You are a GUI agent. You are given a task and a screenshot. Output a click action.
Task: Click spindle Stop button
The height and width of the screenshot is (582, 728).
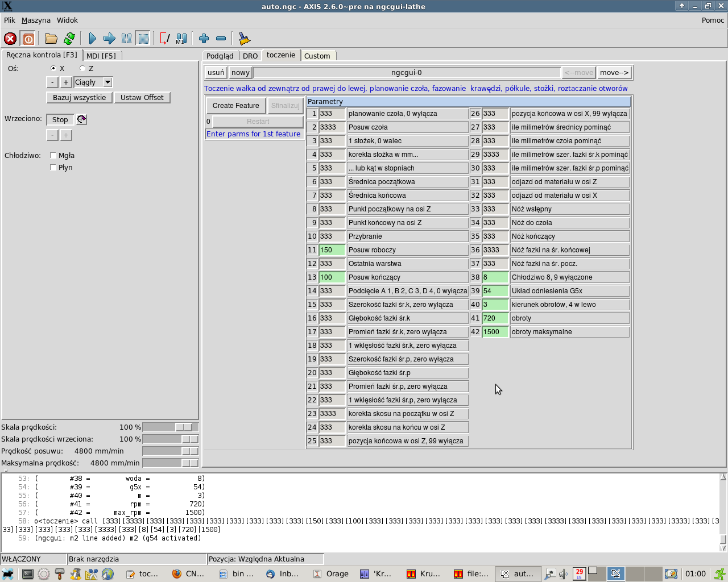[60, 119]
